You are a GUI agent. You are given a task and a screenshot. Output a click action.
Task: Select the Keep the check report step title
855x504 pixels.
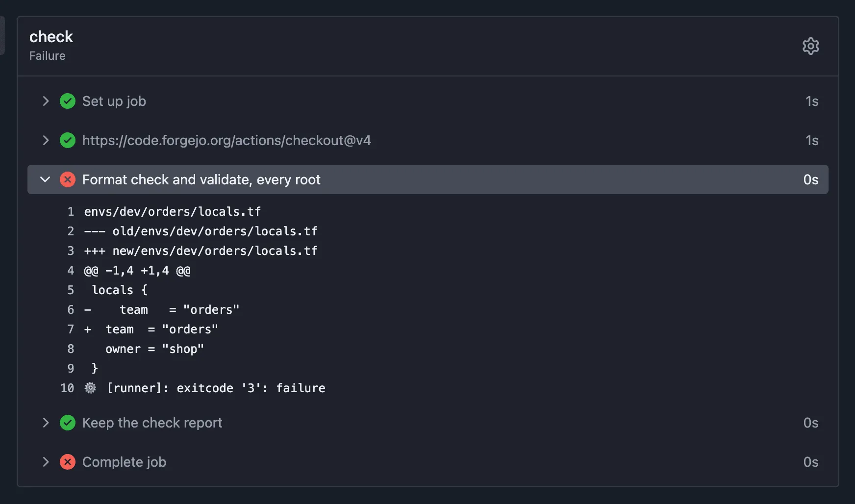pos(152,423)
